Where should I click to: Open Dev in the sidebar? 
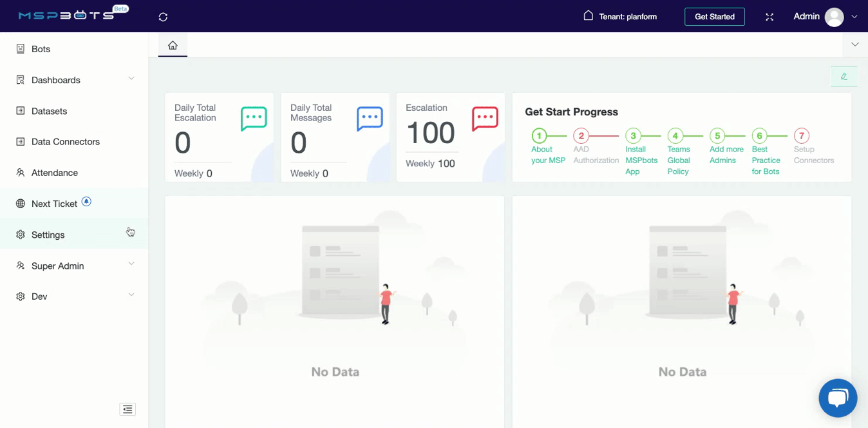(x=74, y=297)
